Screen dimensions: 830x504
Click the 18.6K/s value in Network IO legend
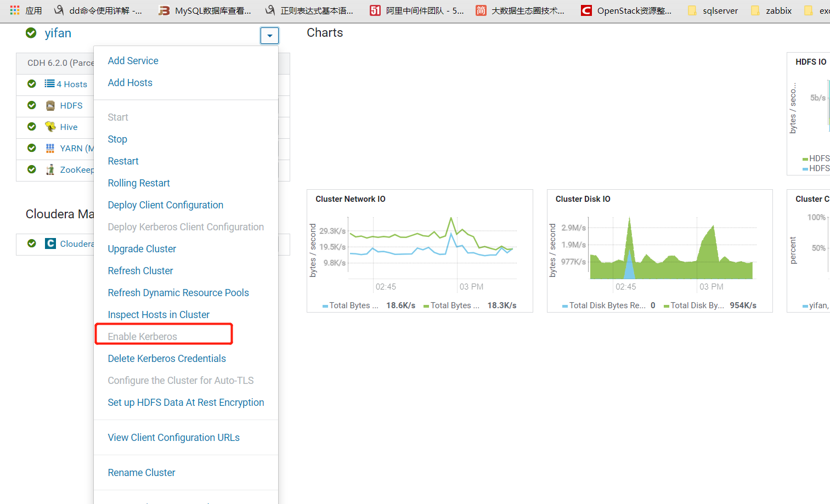point(400,305)
